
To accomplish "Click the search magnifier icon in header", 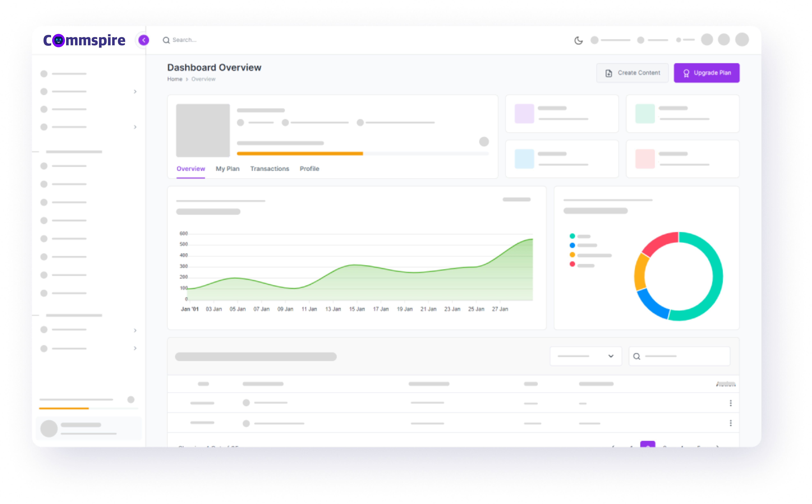I will [166, 40].
